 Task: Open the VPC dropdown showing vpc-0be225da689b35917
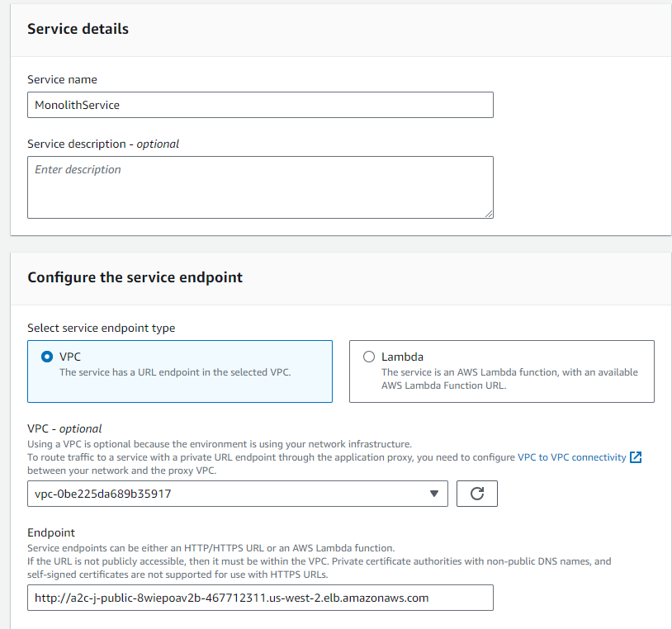coord(238,493)
